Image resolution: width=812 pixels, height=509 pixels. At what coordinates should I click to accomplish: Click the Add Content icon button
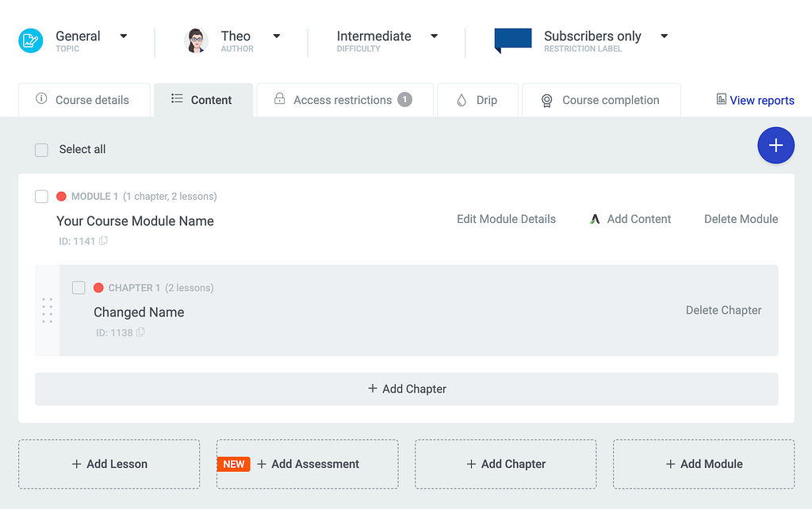coord(595,219)
